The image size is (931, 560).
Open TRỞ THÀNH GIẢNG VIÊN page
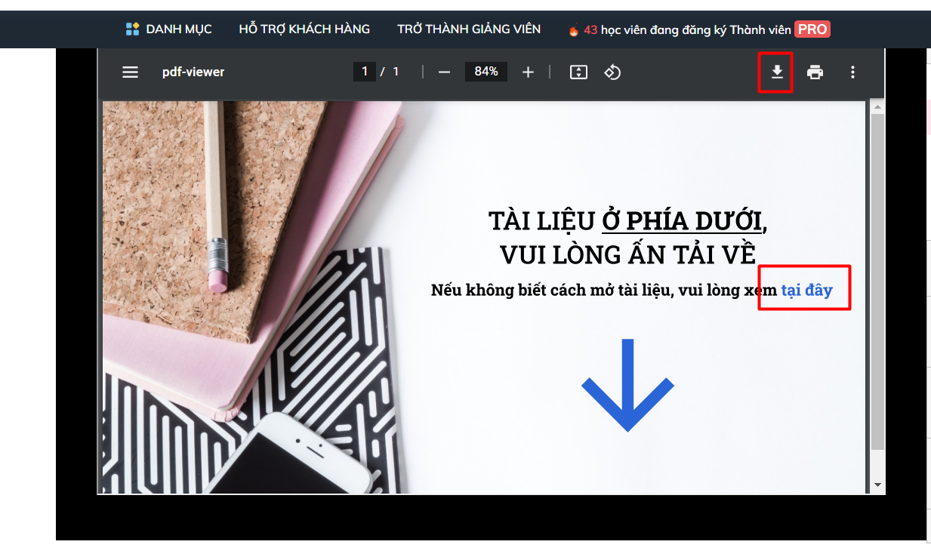[x=469, y=29]
